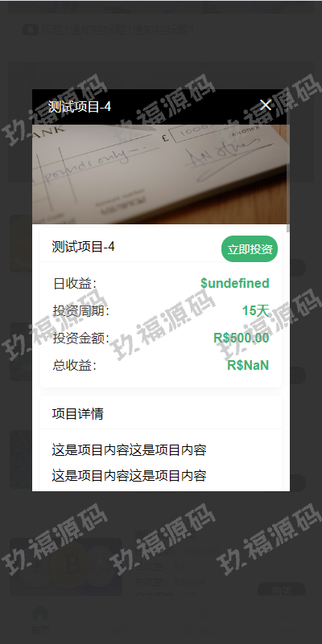This screenshot has height=644, width=322.
Task: Click the 项目详情 section heading
Action: coord(78,413)
